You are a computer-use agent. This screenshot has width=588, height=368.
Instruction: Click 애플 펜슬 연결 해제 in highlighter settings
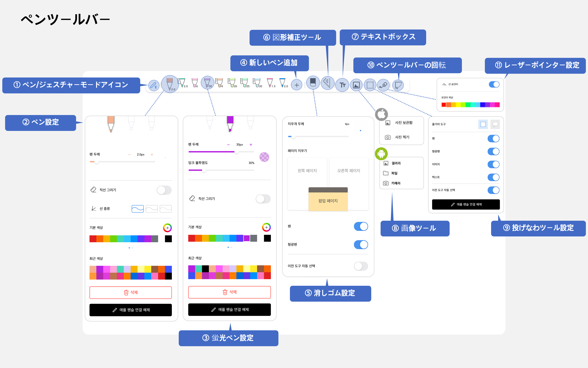[229, 310]
